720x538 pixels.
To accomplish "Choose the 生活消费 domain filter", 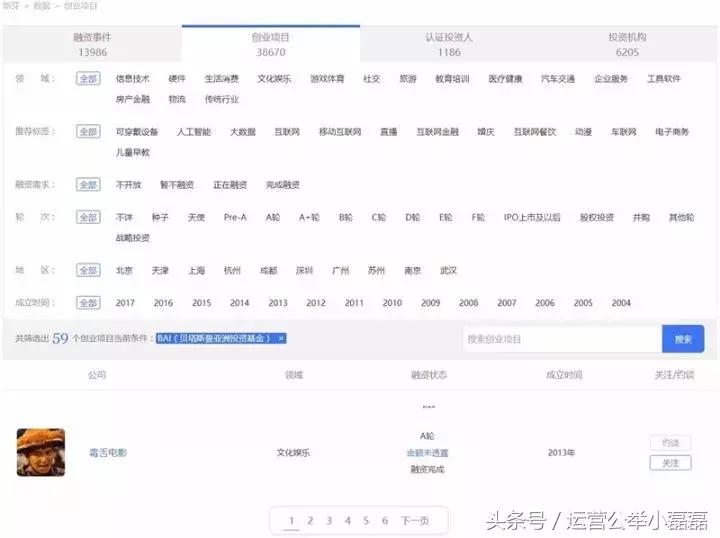I will tap(221, 78).
